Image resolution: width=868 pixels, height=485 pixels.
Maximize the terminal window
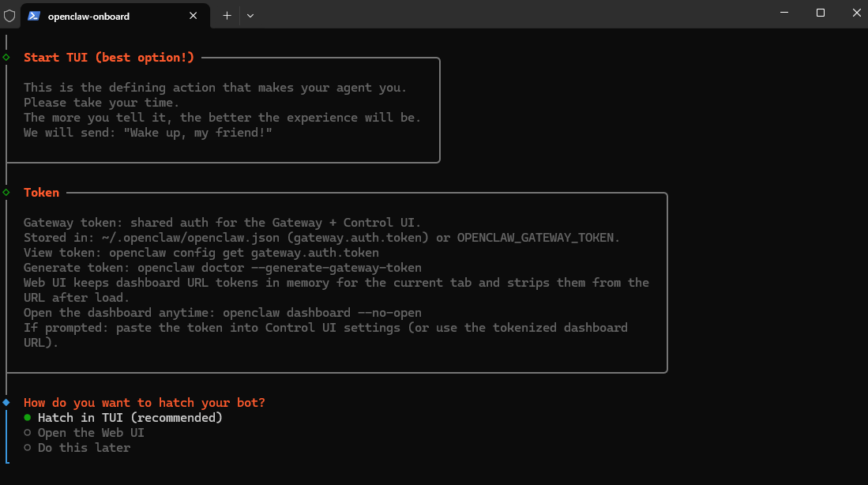click(x=821, y=13)
